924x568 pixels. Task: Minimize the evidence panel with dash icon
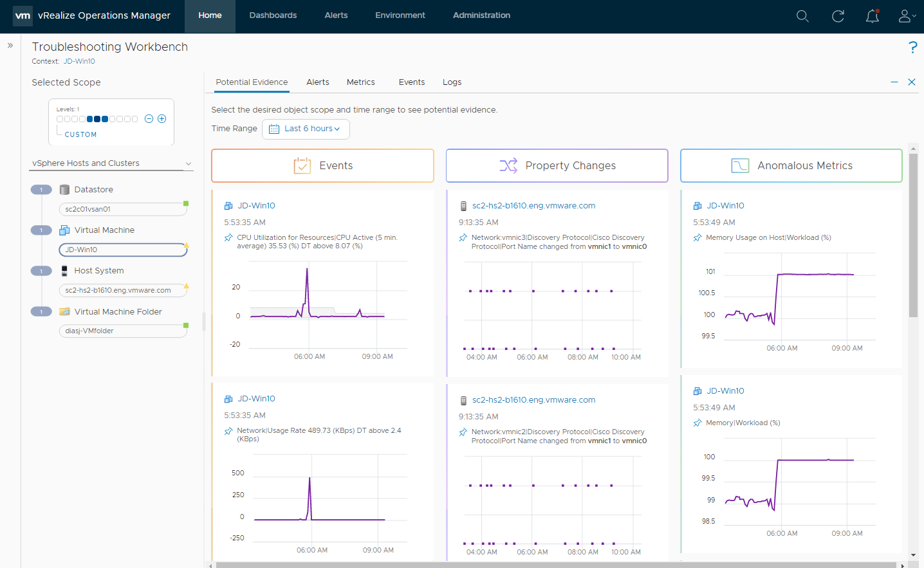[x=894, y=82]
